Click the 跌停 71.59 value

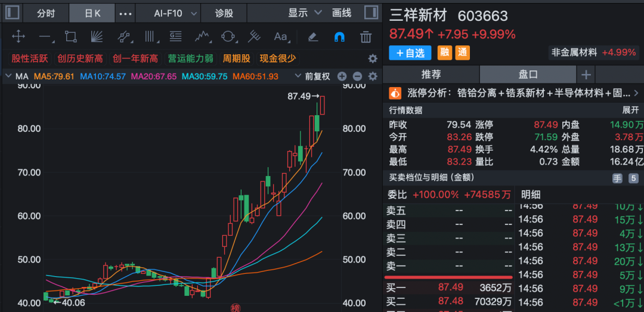click(546, 137)
